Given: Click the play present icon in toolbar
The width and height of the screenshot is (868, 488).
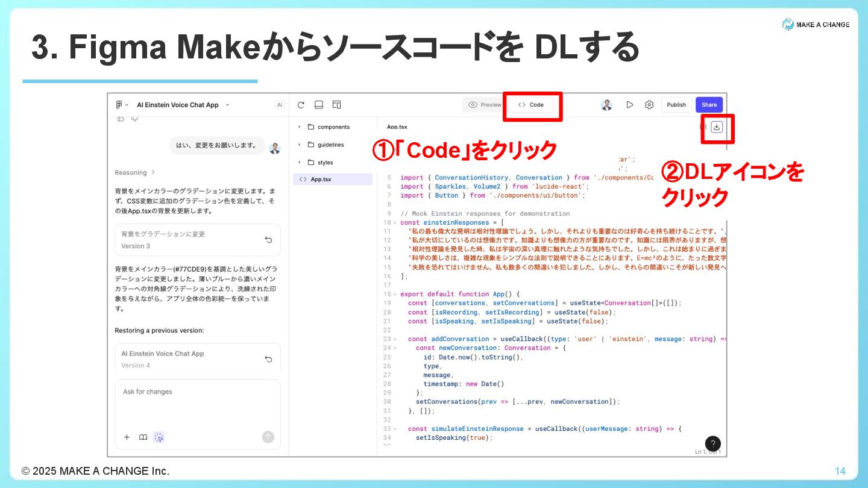Looking at the screenshot, I should 629,105.
